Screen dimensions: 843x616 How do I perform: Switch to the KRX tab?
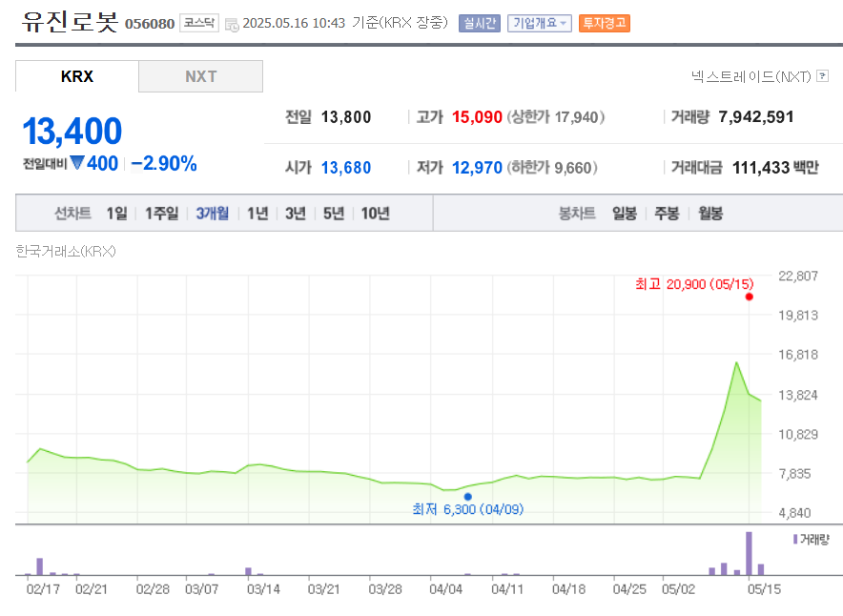point(77,76)
